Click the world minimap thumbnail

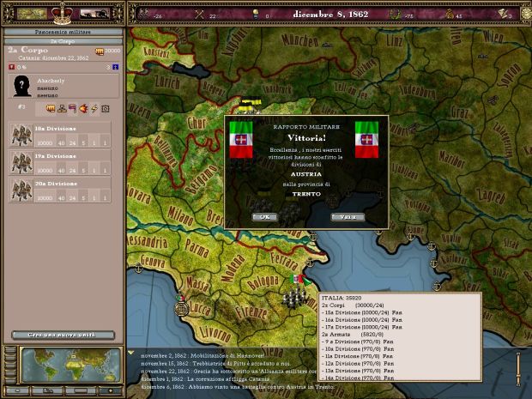coord(71,365)
